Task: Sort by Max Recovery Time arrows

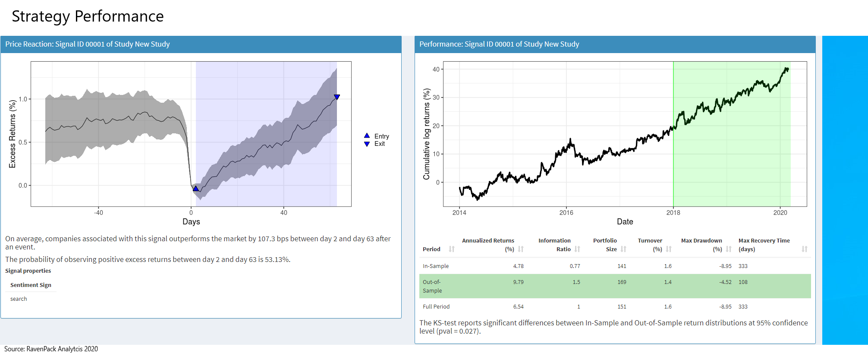Action: [x=805, y=249]
